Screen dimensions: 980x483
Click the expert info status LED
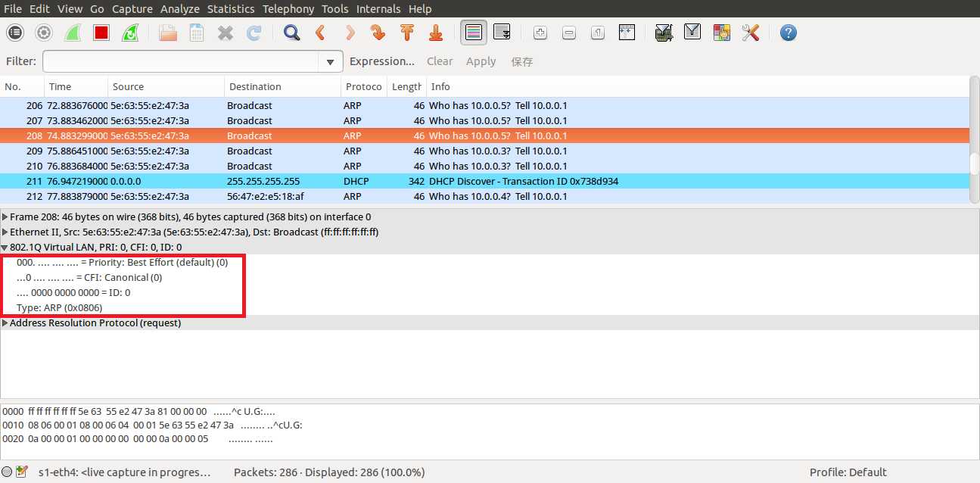pos(7,472)
